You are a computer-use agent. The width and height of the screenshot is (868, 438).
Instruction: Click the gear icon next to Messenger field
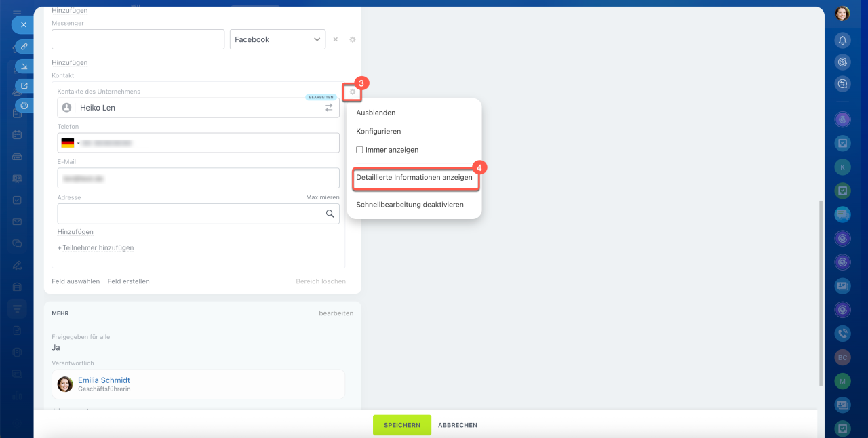point(353,39)
